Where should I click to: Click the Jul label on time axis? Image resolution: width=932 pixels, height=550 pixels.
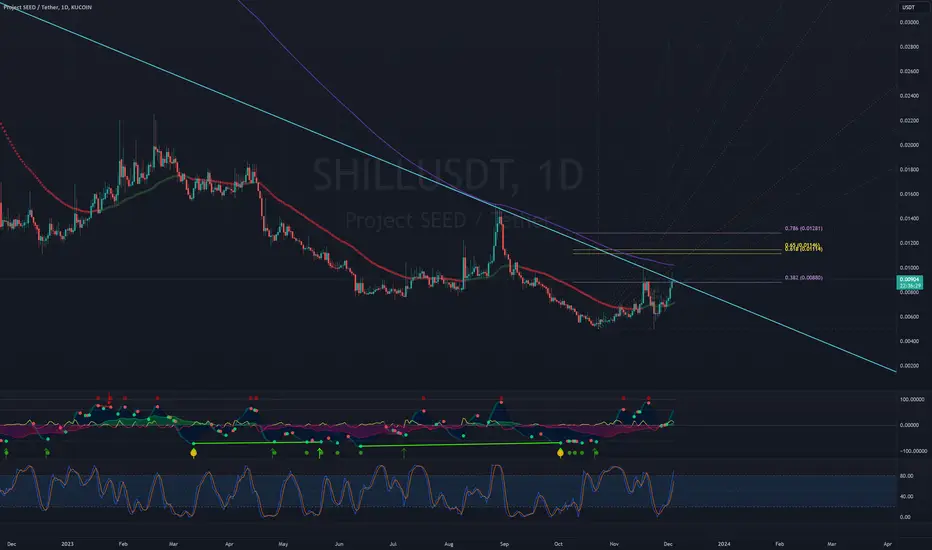click(393, 544)
